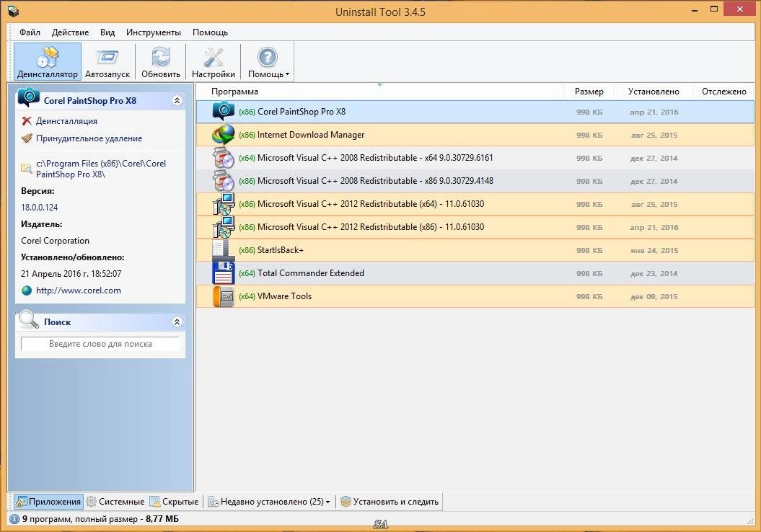Select Total Commander Extended program name
761x532 pixels.
click(x=311, y=273)
